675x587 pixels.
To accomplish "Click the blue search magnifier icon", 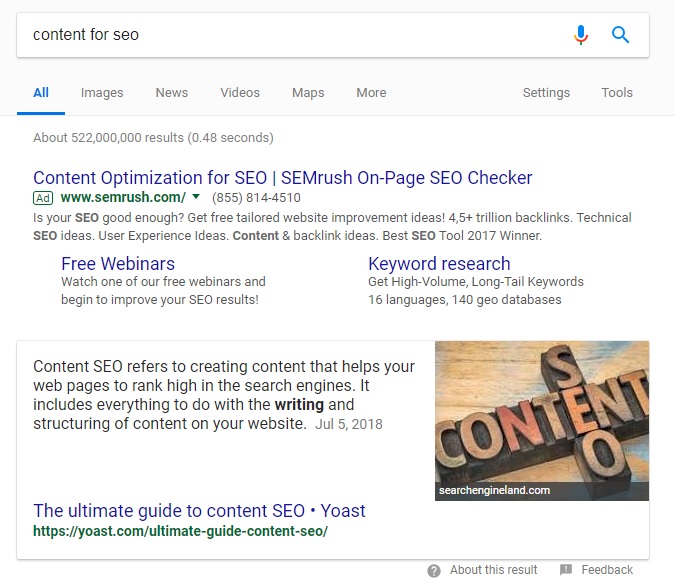I will [620, 35].
